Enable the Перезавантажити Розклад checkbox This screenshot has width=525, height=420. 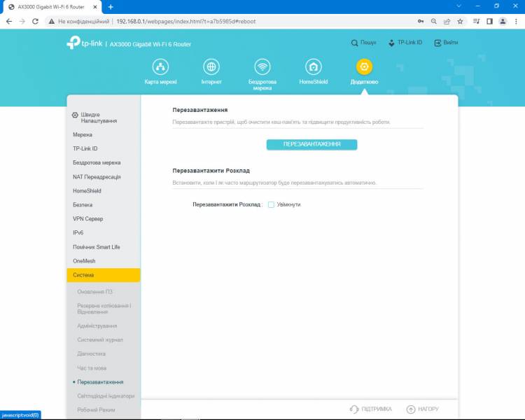pos(271,204)
